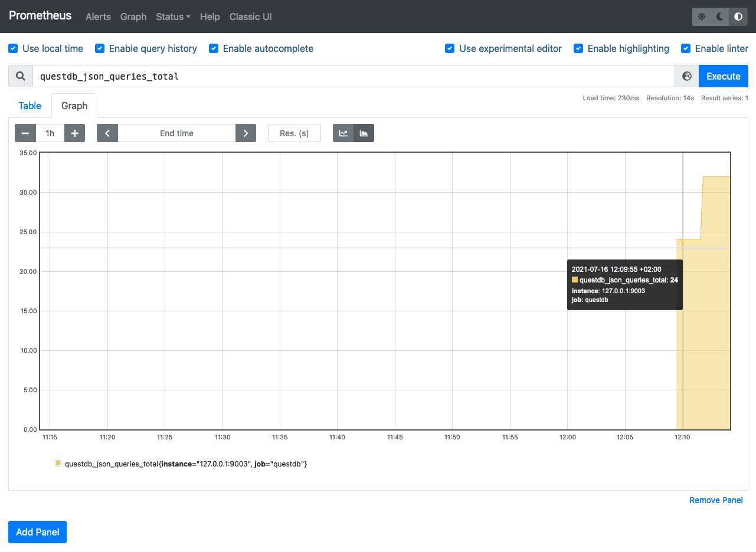Uncheck Enable linter option
This screenshot has height=552, width=756.
point(686,48)
